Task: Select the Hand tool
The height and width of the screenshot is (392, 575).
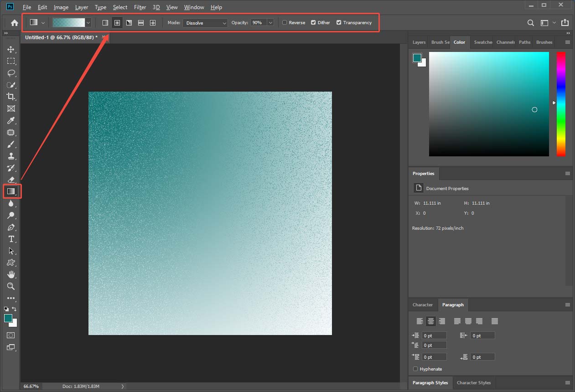Action: [11, 274]
